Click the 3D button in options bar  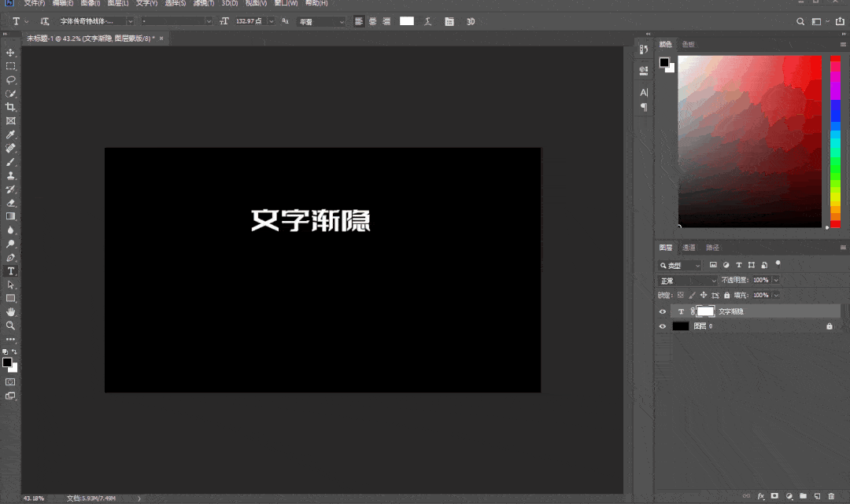[x=471, y=21]
